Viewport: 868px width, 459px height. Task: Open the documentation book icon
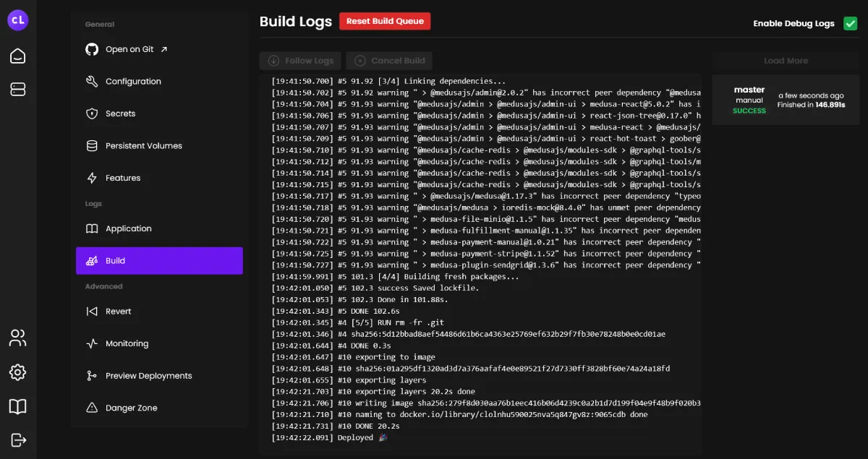pos(18,406)
